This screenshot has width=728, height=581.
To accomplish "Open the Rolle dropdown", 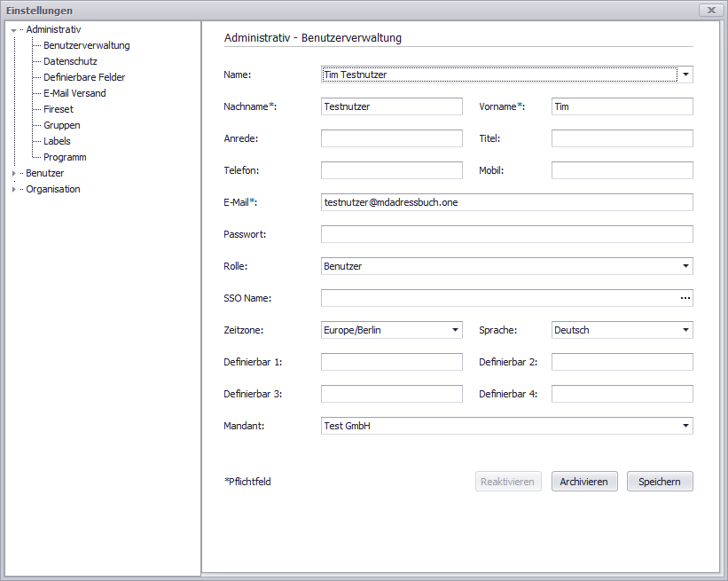I will pos(685,266).
